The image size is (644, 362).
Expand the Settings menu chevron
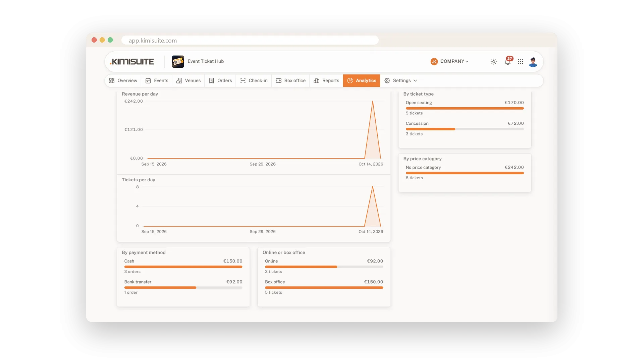(415, 81)
